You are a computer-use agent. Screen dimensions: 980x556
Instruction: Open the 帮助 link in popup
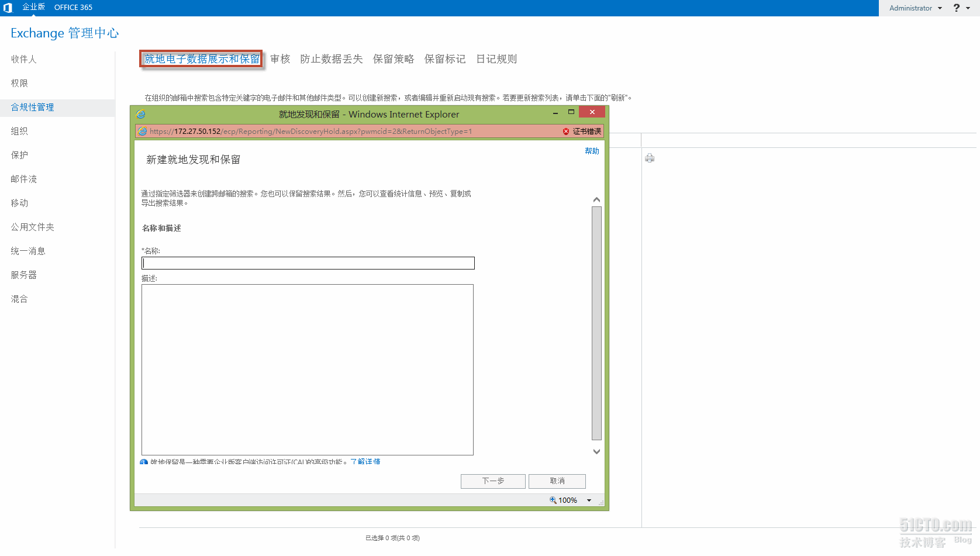(x=592, y=151)
